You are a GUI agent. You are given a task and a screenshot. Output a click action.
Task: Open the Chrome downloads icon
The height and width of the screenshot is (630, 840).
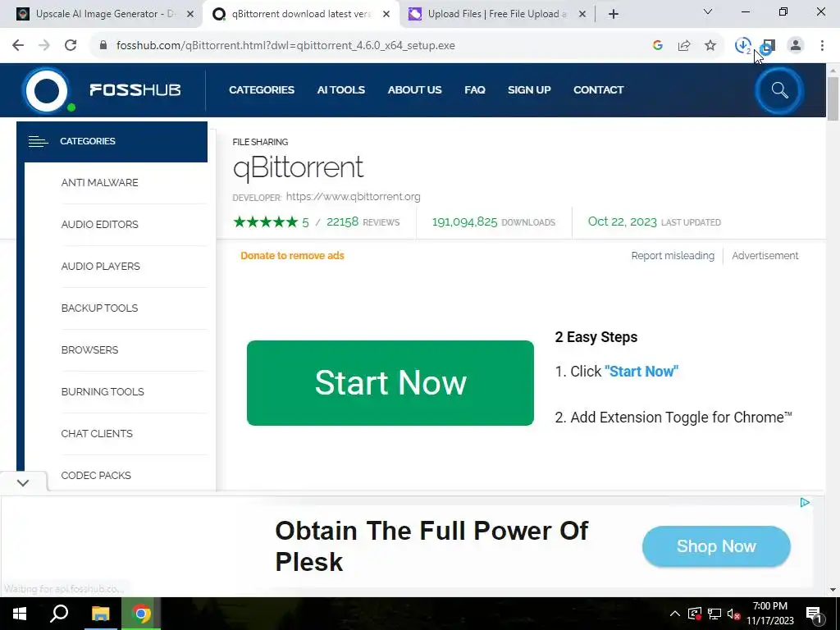pos(743,46)
